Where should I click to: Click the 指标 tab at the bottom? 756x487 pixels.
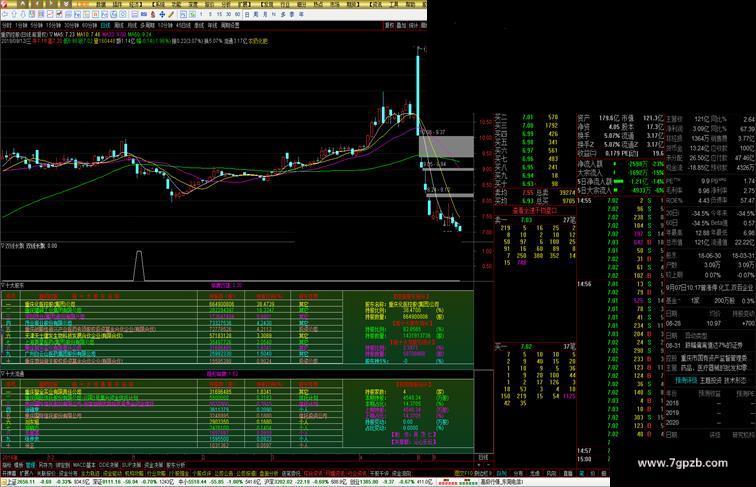pos(6,466)
